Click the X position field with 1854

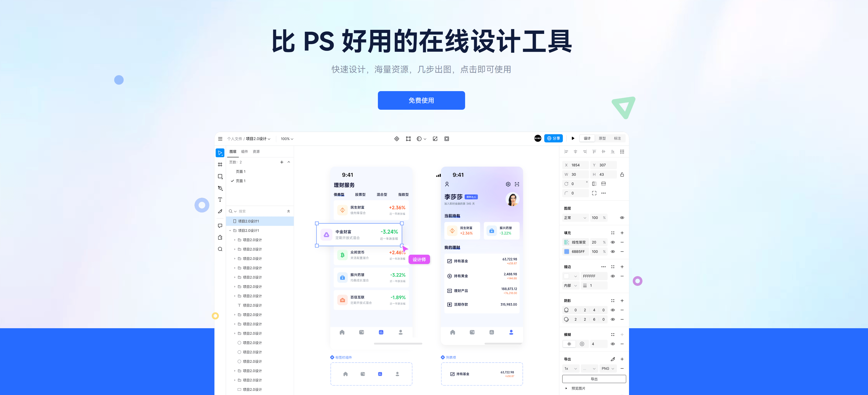click(x=575, y=165)
